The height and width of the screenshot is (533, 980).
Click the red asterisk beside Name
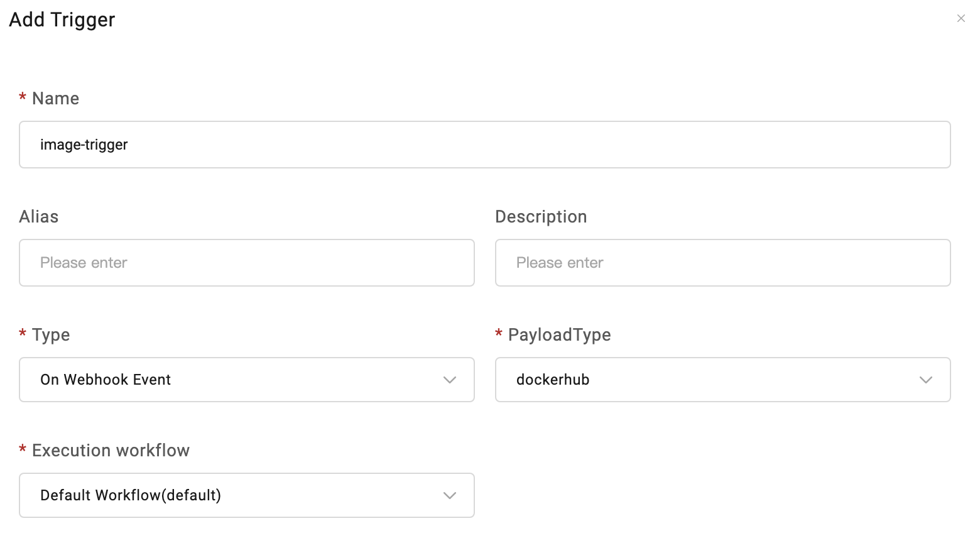tap(23, 97)
